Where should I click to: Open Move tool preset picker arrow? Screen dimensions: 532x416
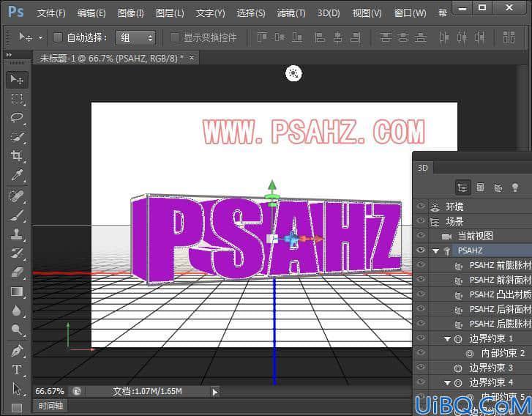40,37
